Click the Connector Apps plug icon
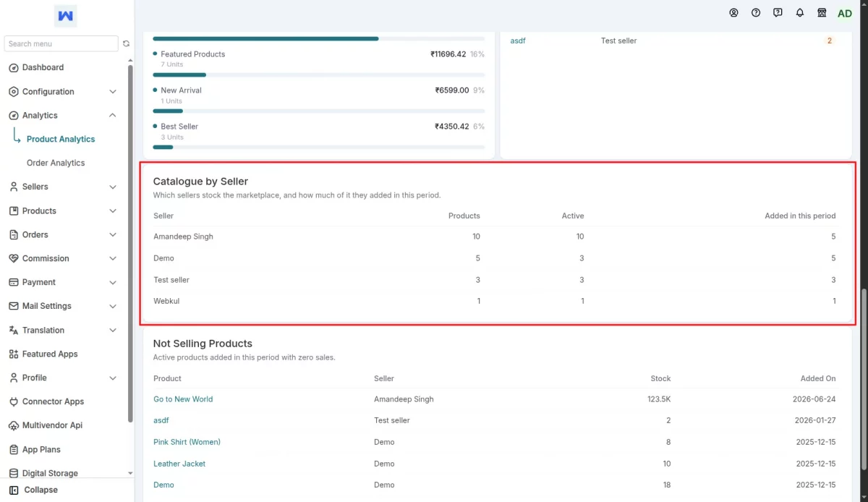The height and width of the screenshot is (502, 868). (x=14, y=402)
